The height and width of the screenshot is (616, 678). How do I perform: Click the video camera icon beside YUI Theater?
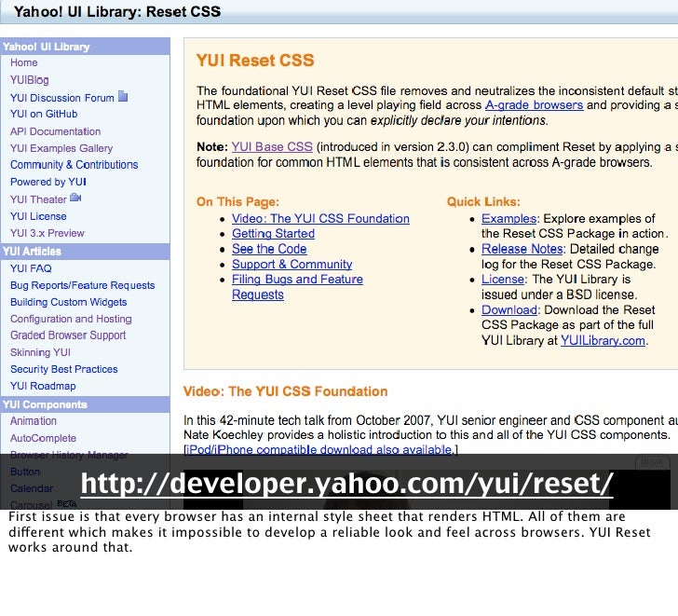[75, 198]
